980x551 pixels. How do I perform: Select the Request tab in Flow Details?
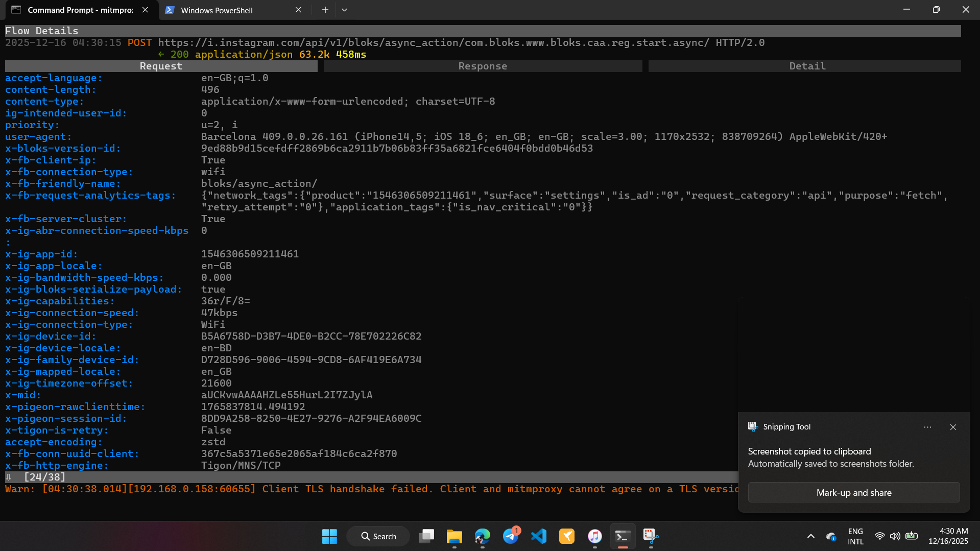click(x=161, y=66)
